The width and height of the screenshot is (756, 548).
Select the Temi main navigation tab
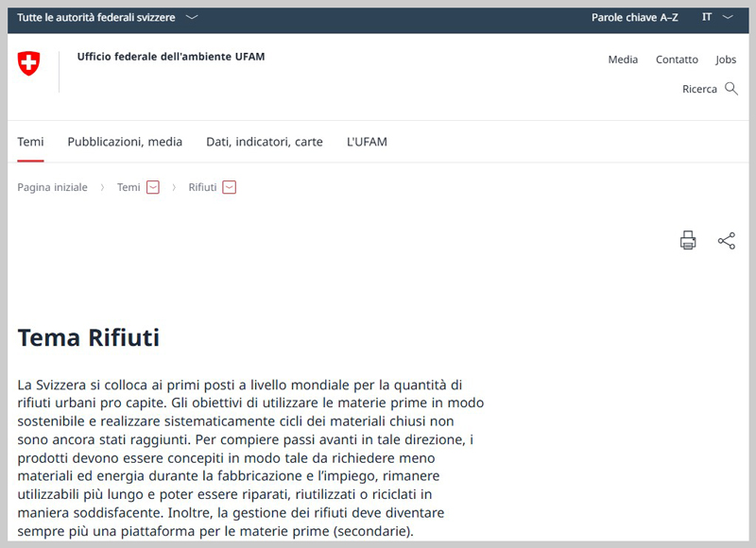click(x=30, y=142)
